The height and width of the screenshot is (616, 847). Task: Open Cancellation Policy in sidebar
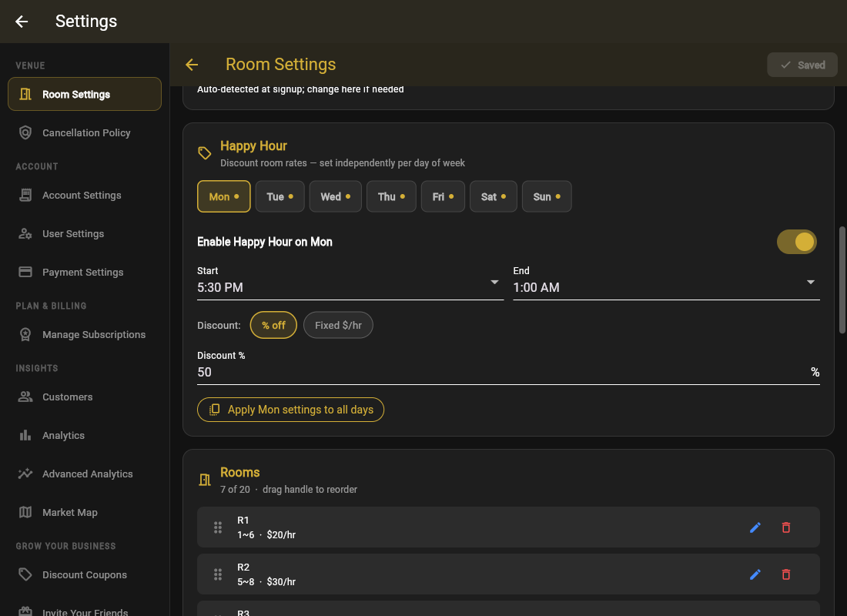(85, 132)
